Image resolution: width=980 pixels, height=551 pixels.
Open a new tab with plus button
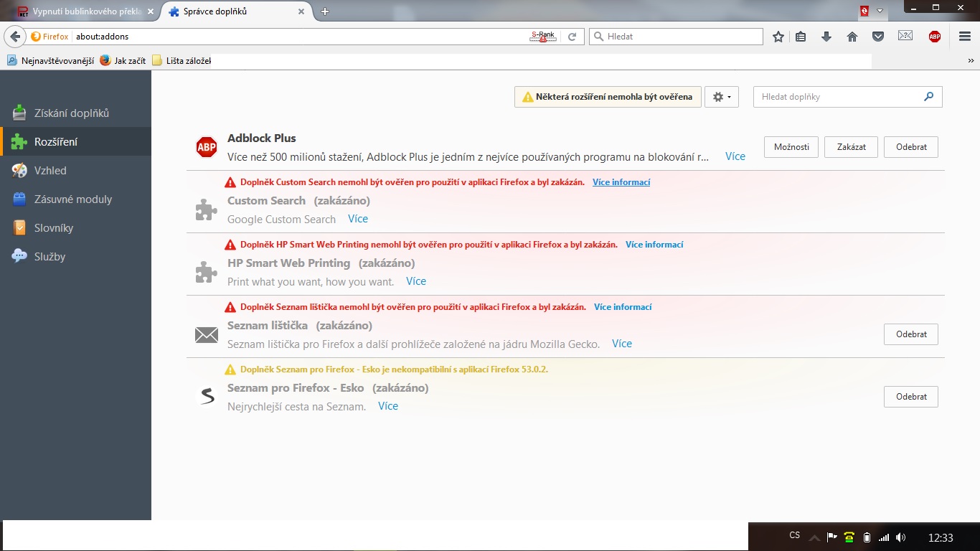[x=325, y=11]
